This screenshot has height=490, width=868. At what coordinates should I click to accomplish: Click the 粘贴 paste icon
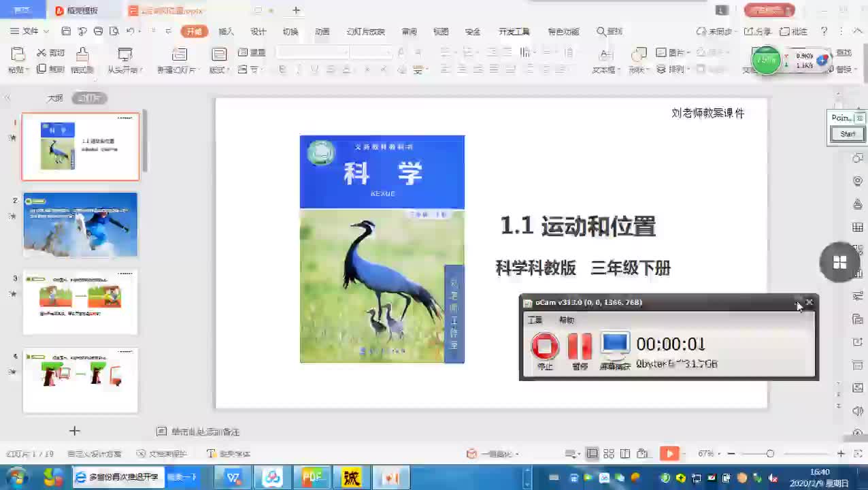click(x=18, y=54)
